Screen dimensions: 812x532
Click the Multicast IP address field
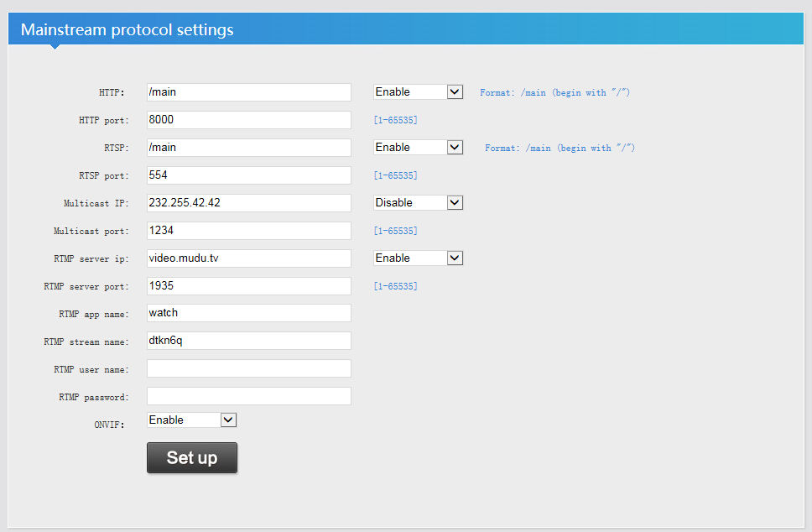pyautogui.click(x=248, y=203)
